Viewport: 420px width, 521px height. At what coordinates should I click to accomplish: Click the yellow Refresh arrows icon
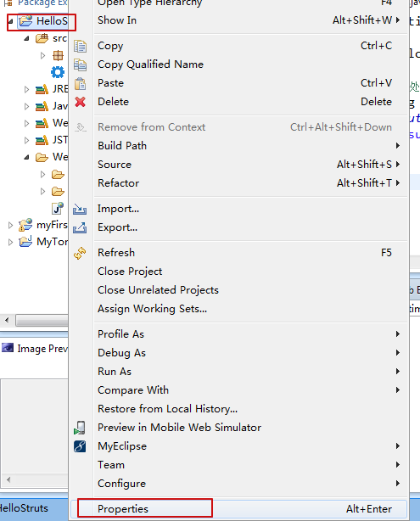point(80,253)
